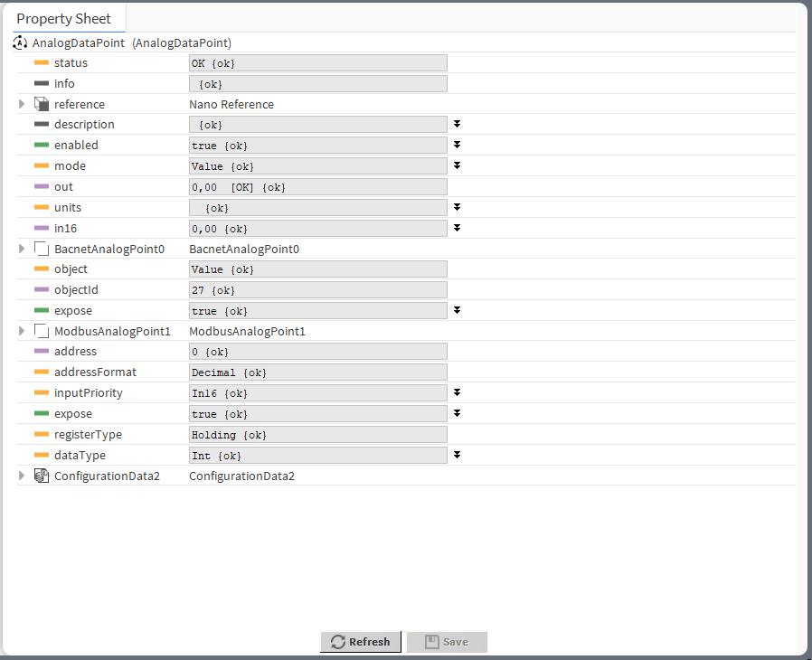
Task: Open the double-arrow options for mode
Action: pyautogui.click(x=458, y=165)
